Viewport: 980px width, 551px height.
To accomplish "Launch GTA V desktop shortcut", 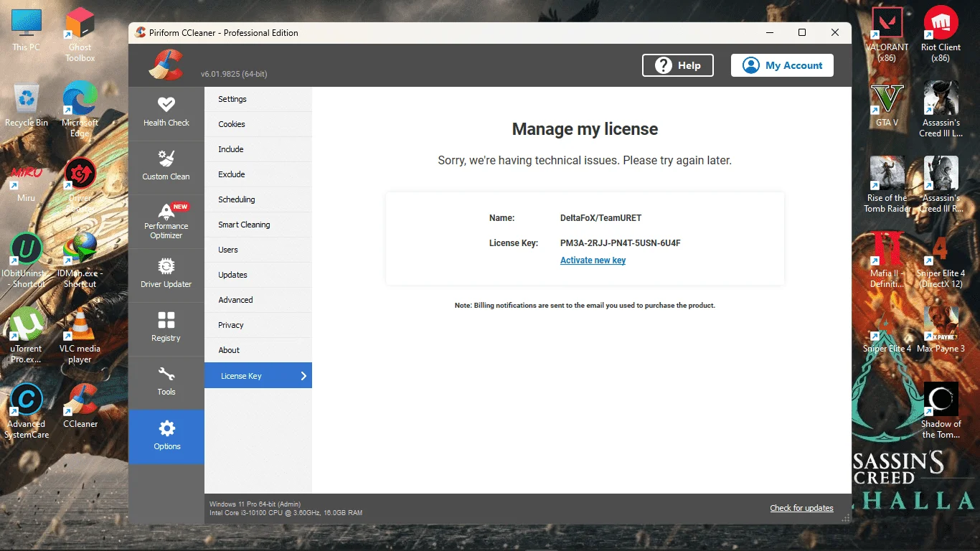I will (887, 105).
